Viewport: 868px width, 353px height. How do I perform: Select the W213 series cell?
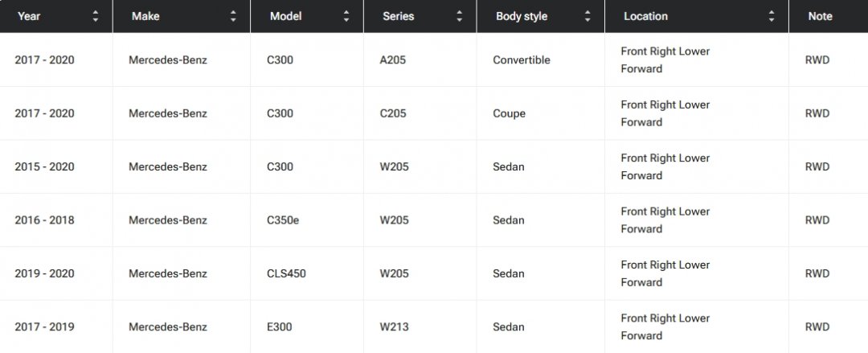point(395,327)
